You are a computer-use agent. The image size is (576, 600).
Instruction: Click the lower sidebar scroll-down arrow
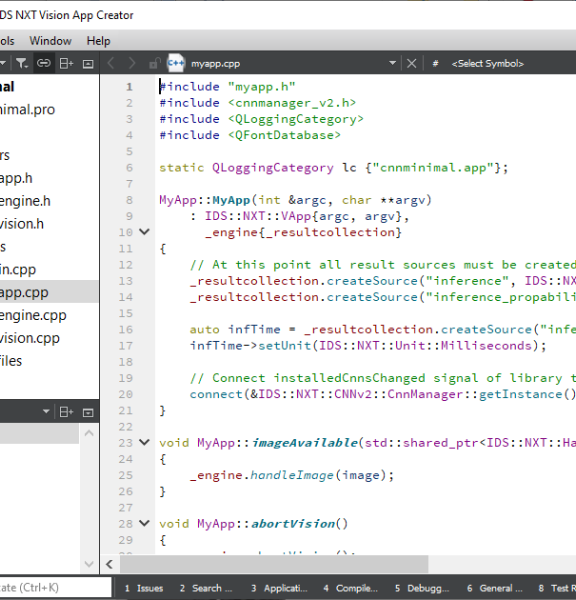pyautogui.click(x=89, y=564)
